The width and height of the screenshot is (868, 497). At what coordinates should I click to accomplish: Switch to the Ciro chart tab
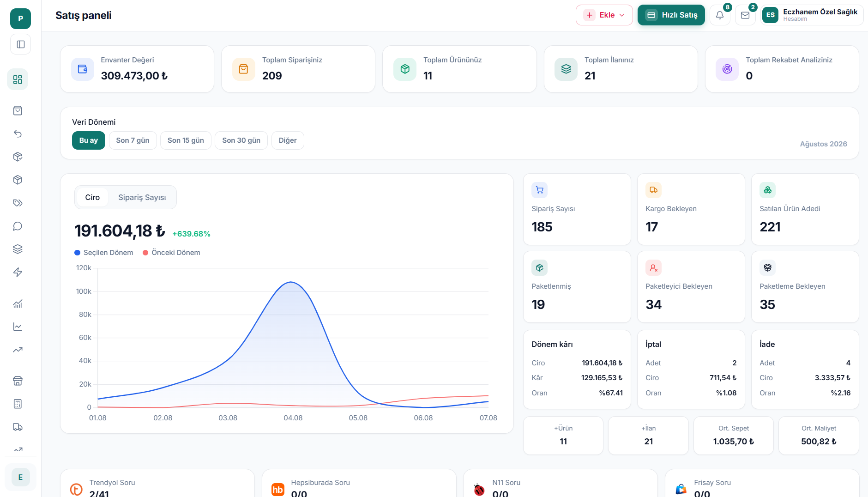92,197
